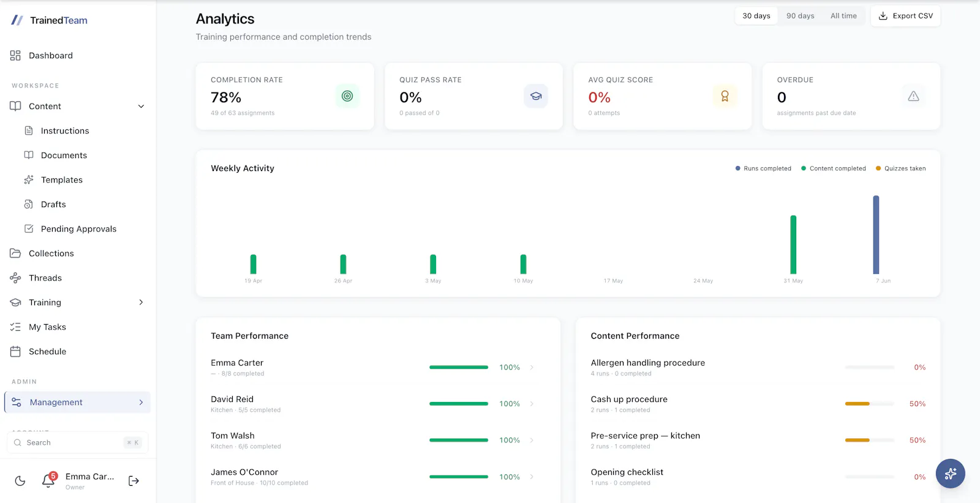Toggle dark mode moon icon

pyautogui.click(x=20, y=481)
